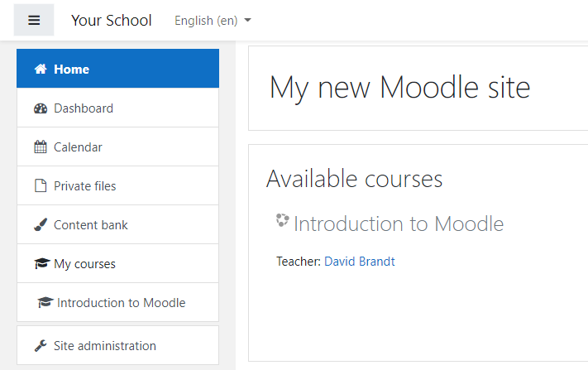Click the course icon beside Introduction to Moodle
588x370 pixels.
tap(282, 220)
